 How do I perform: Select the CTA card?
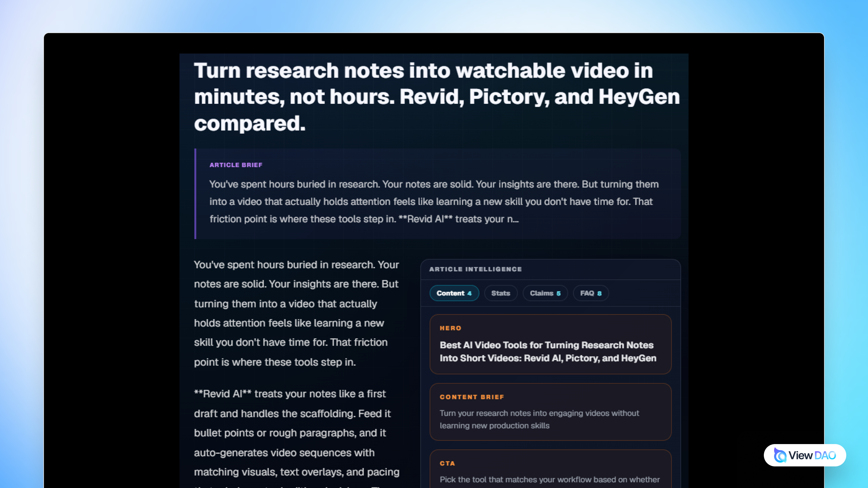(x=550, y=469)
